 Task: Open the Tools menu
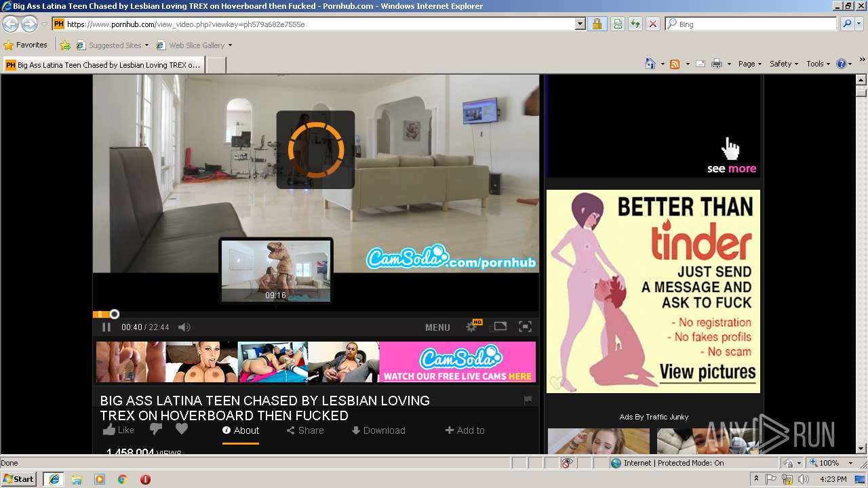(x=818, y=64)
